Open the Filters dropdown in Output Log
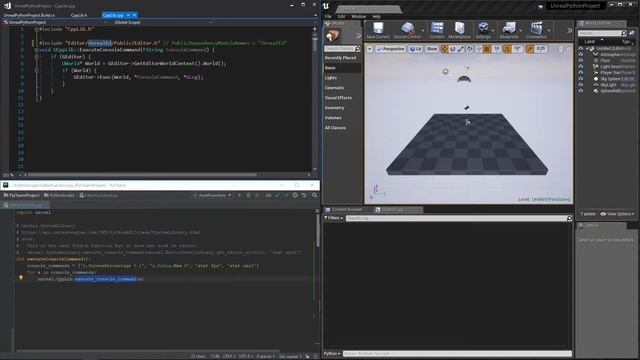The height and width of the screenshot is (360, 640). click(x=334, y=218)
